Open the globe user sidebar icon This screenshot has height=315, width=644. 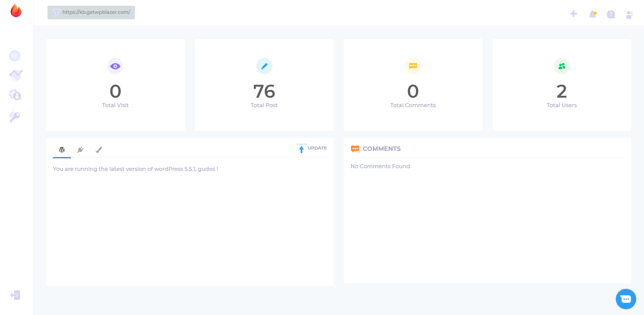click(x=15, y=95)
